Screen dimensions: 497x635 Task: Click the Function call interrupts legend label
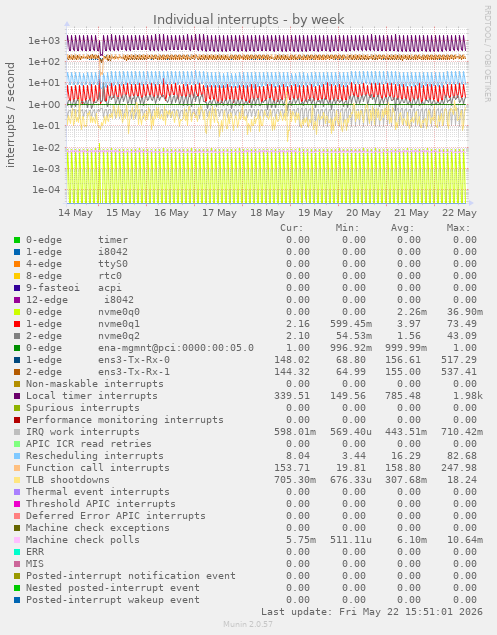tap(98, 468)
